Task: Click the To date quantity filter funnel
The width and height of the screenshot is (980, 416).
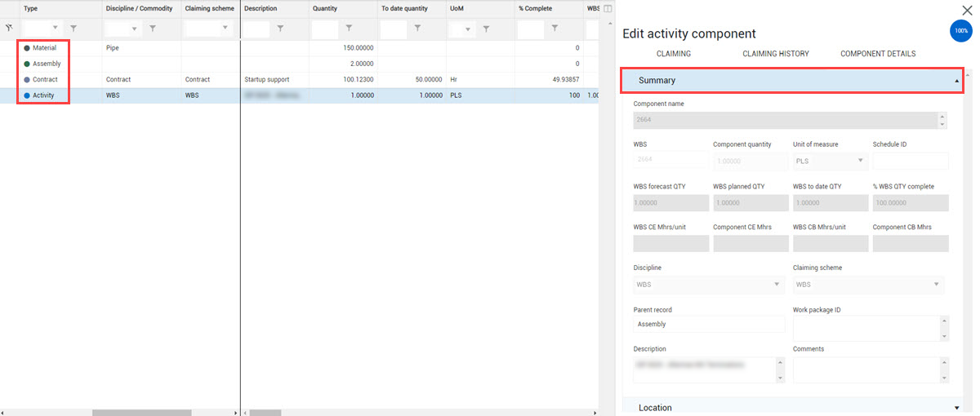Action: coord(417,29)
